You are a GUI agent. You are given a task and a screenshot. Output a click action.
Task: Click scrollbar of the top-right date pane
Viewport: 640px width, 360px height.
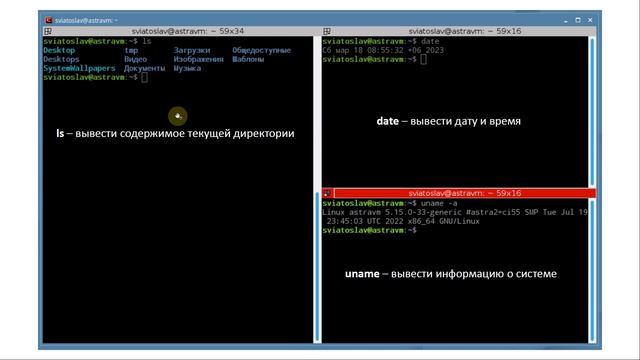coord(592,111)
